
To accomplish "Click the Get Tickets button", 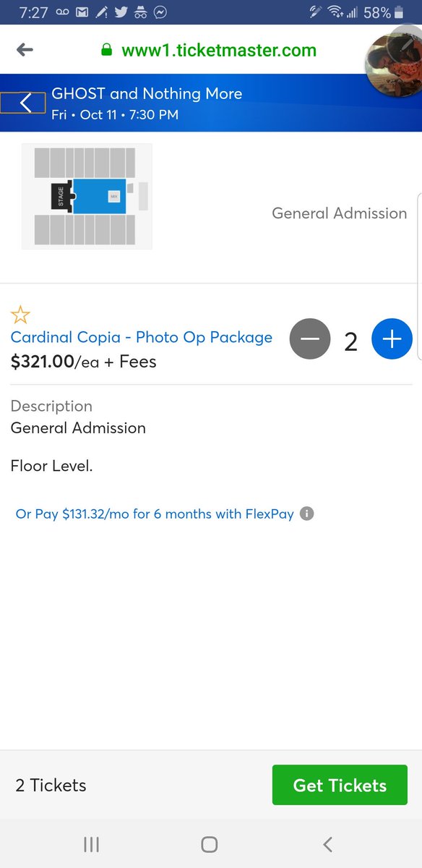I will pos(340,785).
